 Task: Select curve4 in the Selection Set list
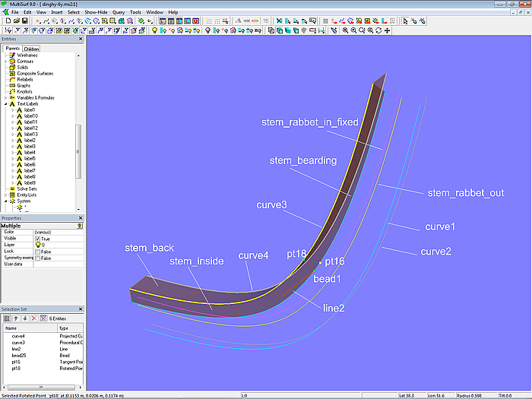18,335
